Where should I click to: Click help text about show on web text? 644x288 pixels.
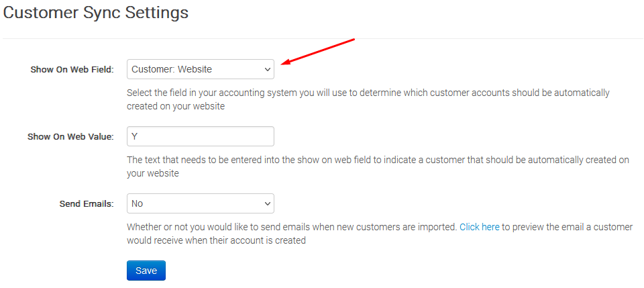[378, 160]
